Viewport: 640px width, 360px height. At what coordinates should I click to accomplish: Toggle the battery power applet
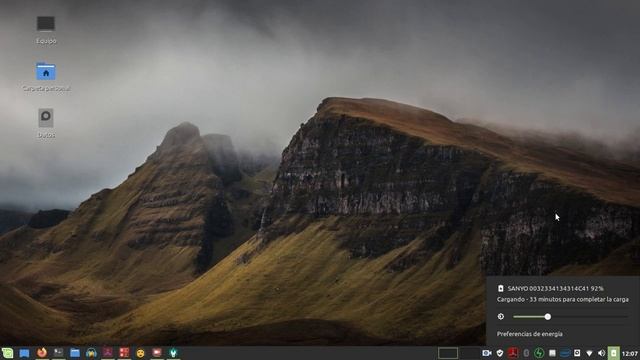[x=613, y=353]
